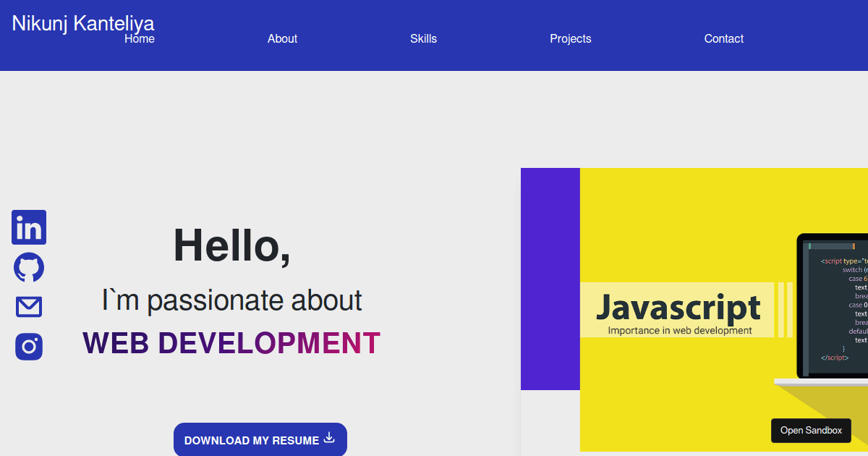The height and width of the screenshot is (456, 868).
Task: Click the WEB DEVELOPMENT gradient text
Action: (231, 343)
